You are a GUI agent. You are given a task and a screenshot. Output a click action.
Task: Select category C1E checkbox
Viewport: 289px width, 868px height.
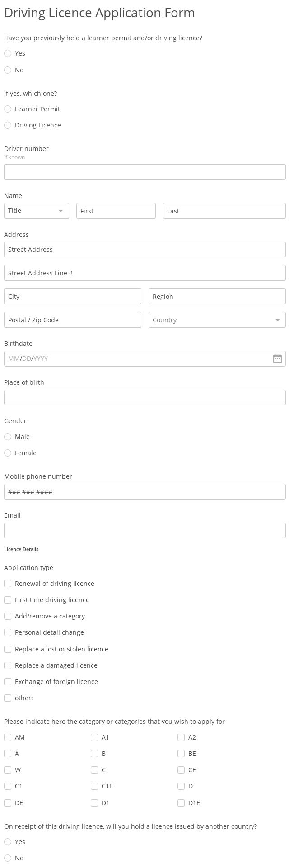94,786
